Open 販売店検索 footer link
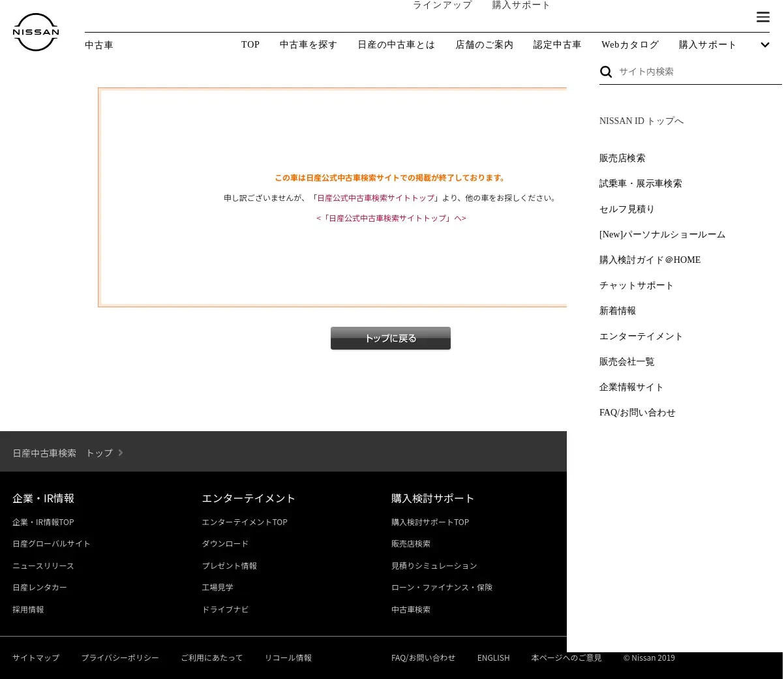 tap(411, 544)
